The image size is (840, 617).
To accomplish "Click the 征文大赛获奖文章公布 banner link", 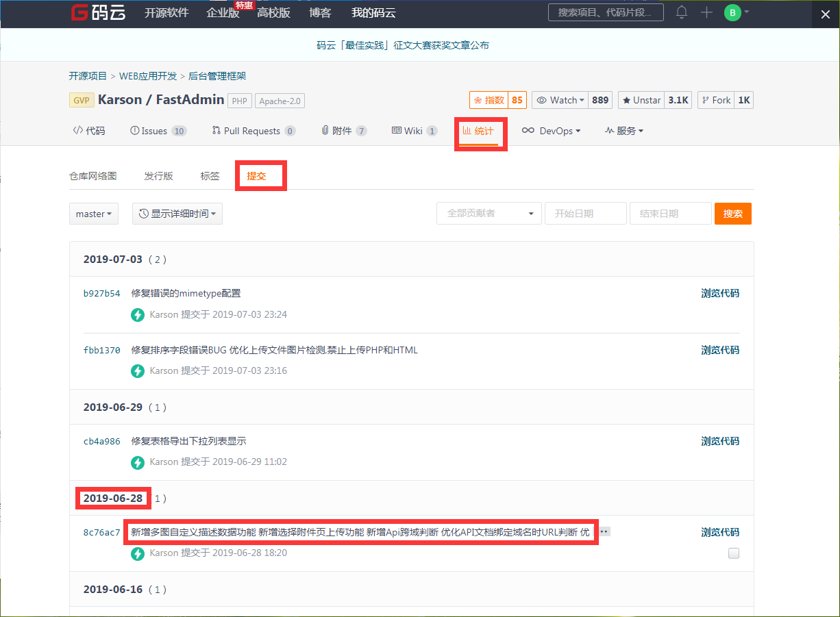I will click(x=403, y=46).
